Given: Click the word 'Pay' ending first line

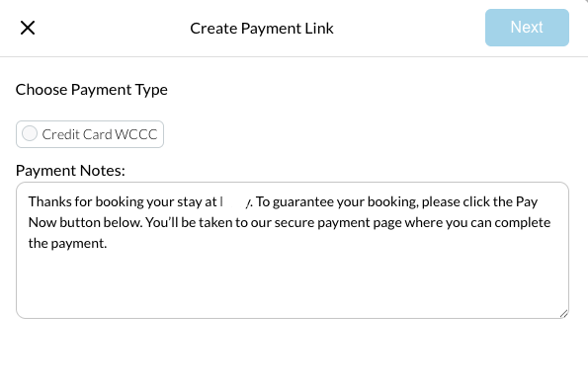Looking at the screenshot, I should [x=527, y=201].
